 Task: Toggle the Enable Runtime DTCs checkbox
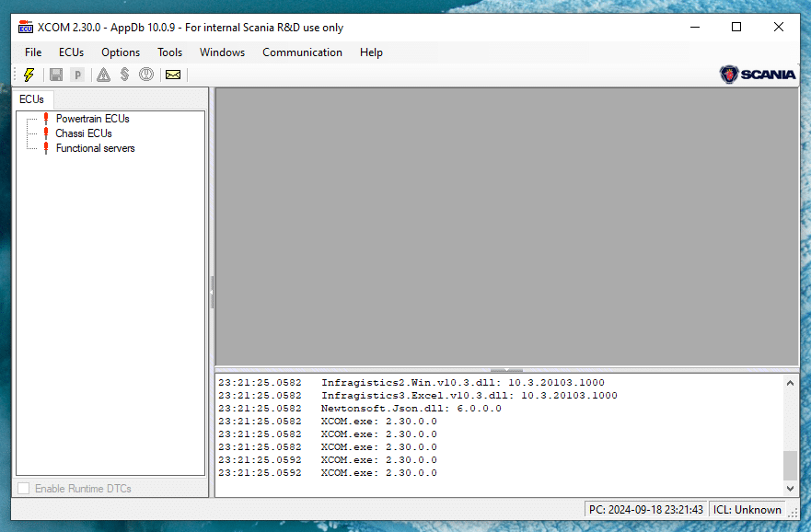(24, 489)
